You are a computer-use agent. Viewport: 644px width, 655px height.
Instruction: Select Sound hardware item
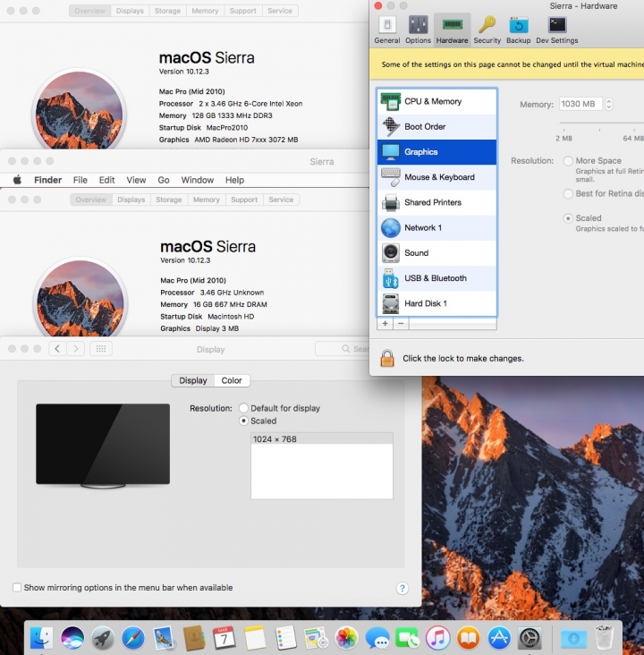click(436, 253)
